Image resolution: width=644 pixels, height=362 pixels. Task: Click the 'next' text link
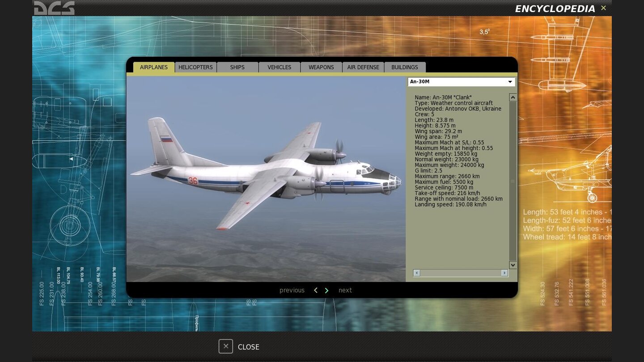tap(345, 290)
